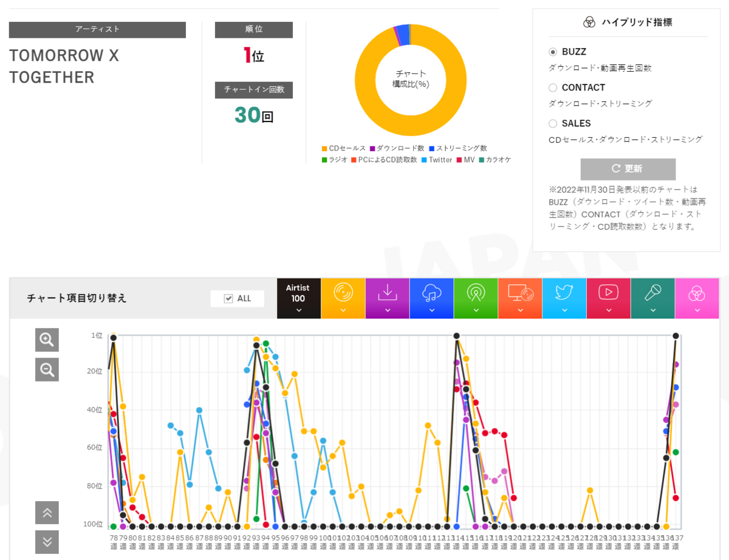
Task: Select the Twitter bird icon tab
Action: [x=564, y=298]
